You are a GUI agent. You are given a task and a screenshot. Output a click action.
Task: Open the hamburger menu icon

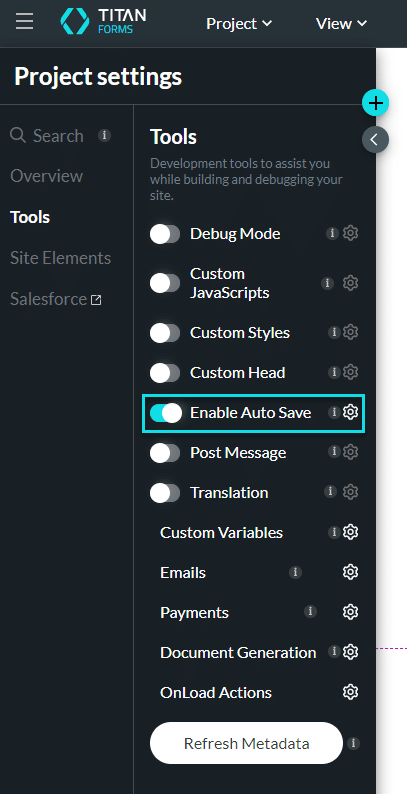(24, 22)
